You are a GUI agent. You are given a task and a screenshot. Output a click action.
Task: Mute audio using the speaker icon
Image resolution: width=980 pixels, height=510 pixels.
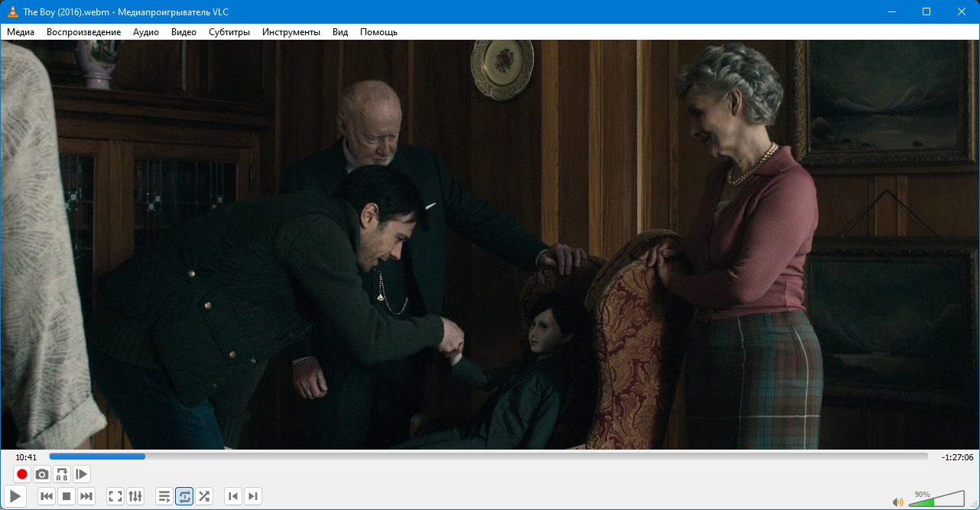coord(898,502)
